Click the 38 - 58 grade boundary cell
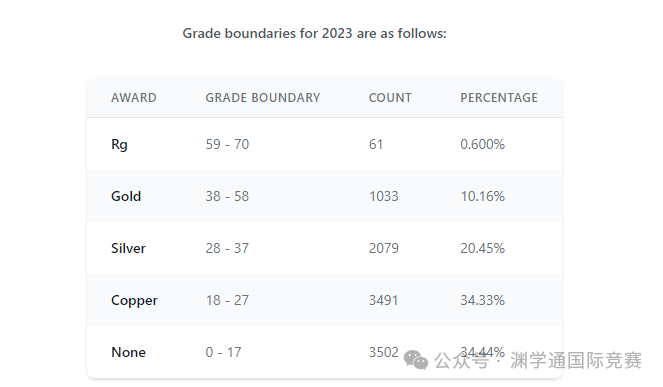This screenshot has height=387, width=663. pos(227,196)
